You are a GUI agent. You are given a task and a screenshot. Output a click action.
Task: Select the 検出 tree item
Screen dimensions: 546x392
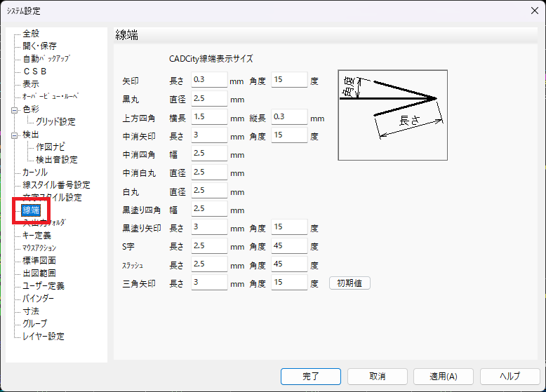pyautogui.click(x=31, y=134)
